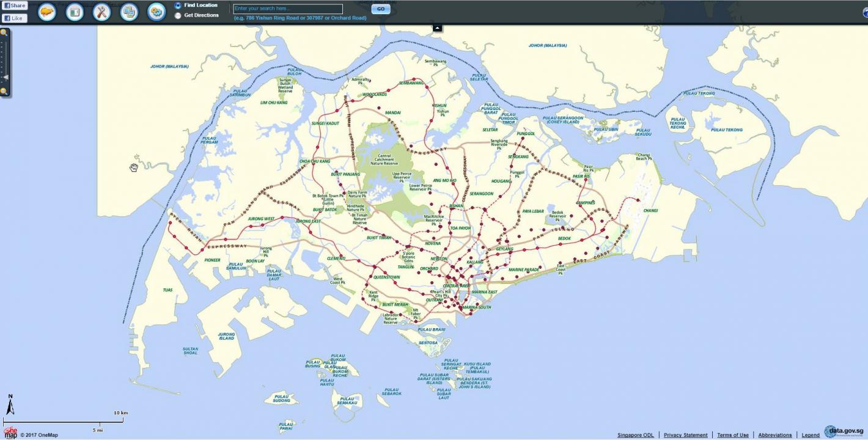The width and height of the screenshot is (868, 440).
Task: Click the Facebook Like icon
Action: (x=15, y=18)
